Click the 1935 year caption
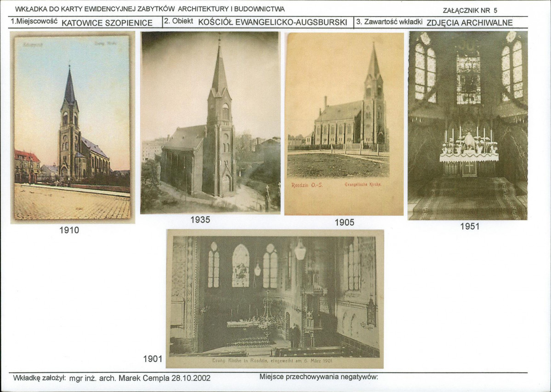The image size is (551, 392). 200,220
